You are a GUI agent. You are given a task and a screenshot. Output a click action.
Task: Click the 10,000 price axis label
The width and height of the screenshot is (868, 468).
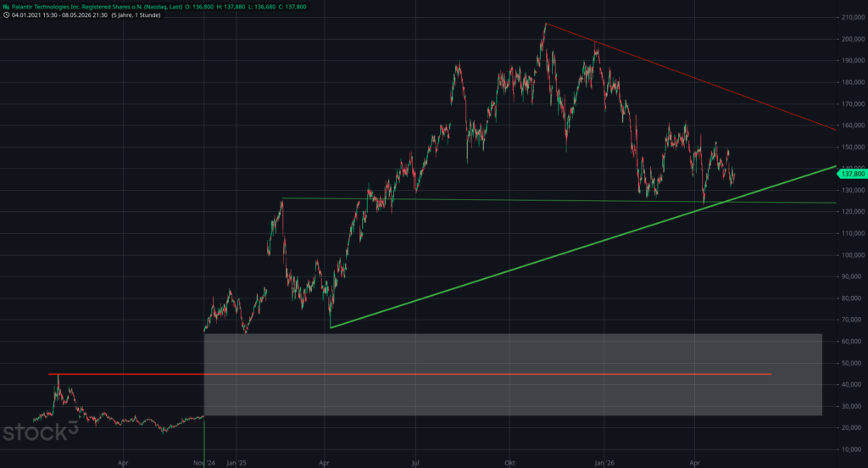[854, 449]
